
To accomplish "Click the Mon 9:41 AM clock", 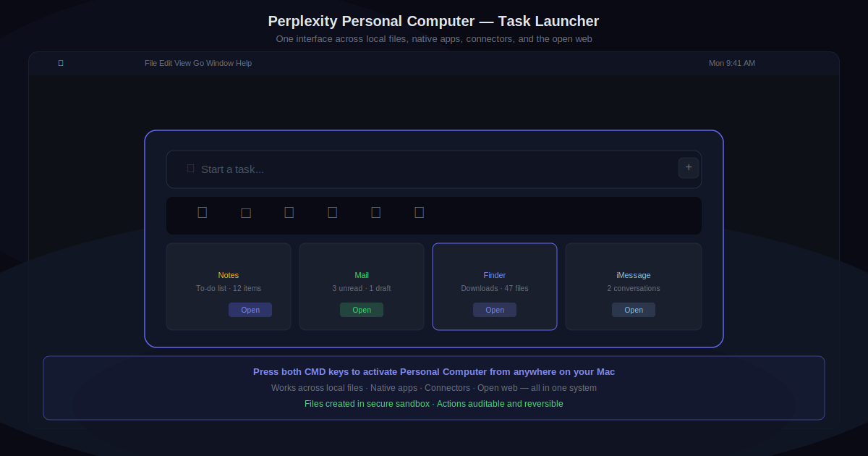I will (x=731, y=64).
